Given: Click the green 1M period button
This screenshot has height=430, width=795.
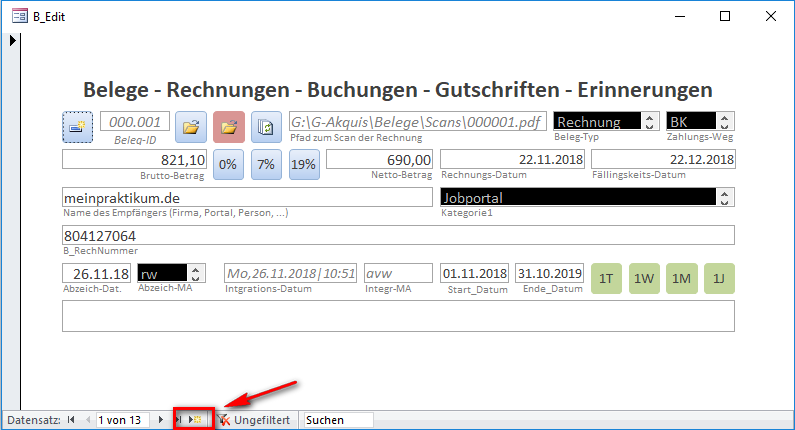Looking at the screenshot, I should 682,277.
